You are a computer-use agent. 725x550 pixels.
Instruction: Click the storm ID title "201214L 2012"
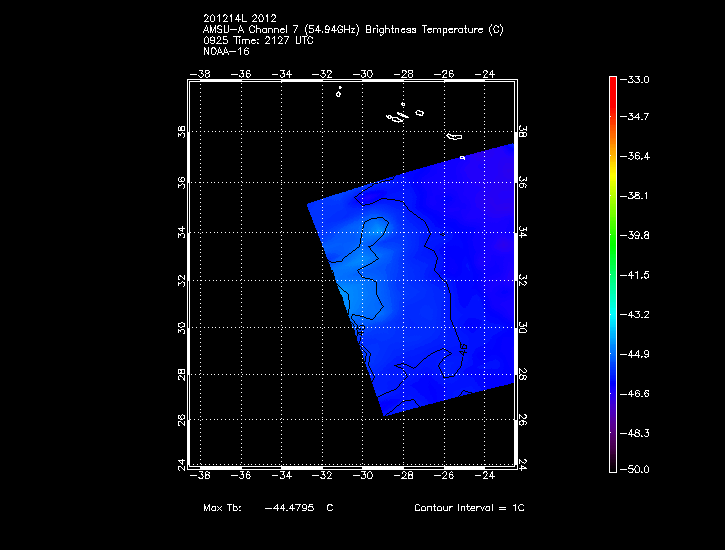click(x=239, y=19)
